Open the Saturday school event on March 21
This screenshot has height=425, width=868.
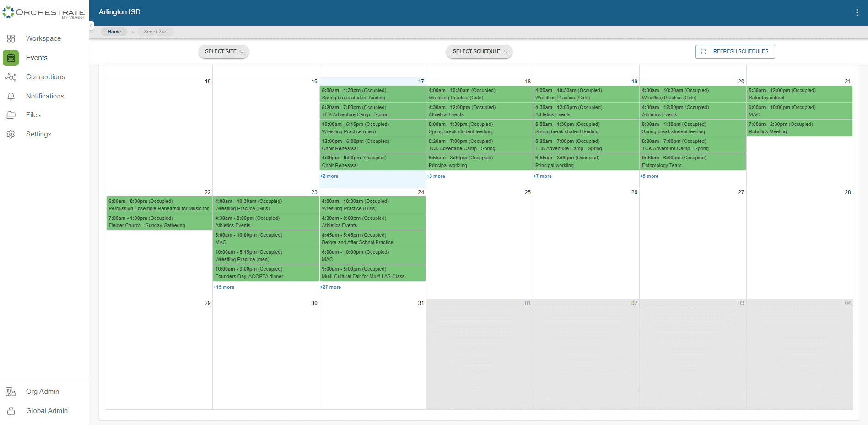click(x=798, y=93)
